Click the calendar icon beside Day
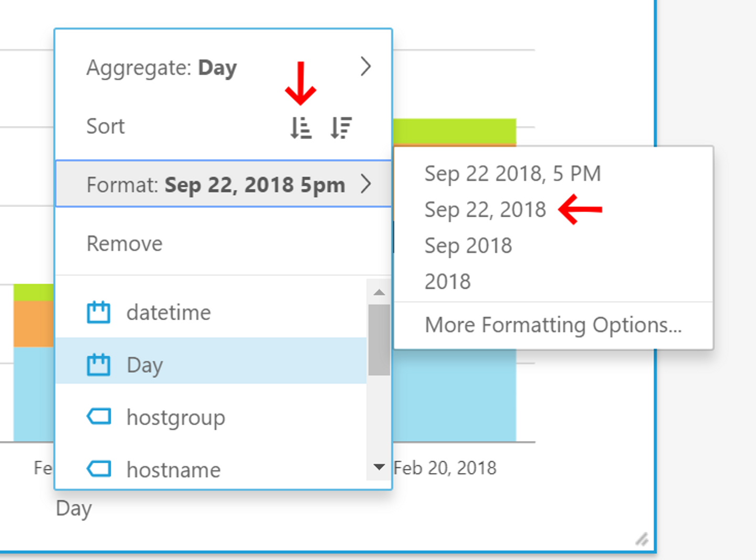The width and height of the screenshot is (756, 560). tap(98, 364)
